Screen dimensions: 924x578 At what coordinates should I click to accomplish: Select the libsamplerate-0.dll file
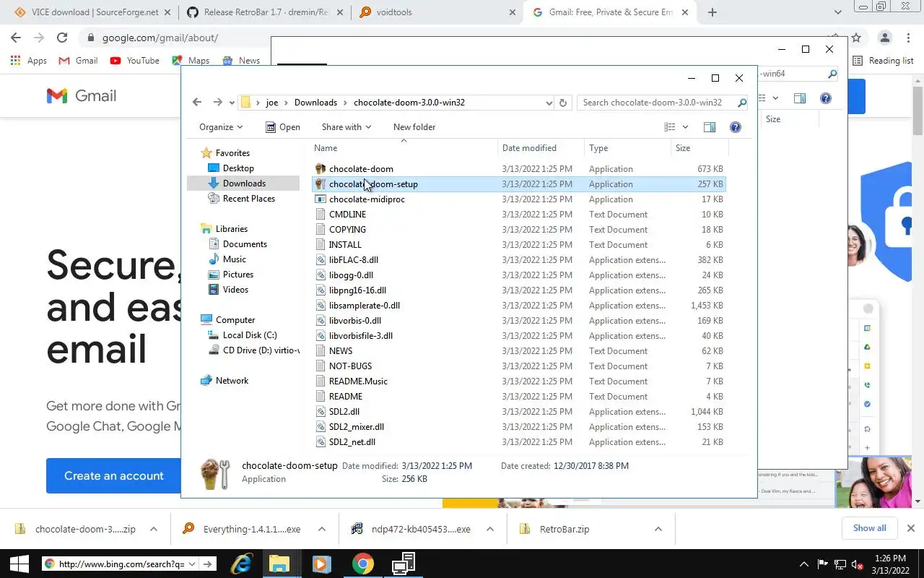point(365,305)
